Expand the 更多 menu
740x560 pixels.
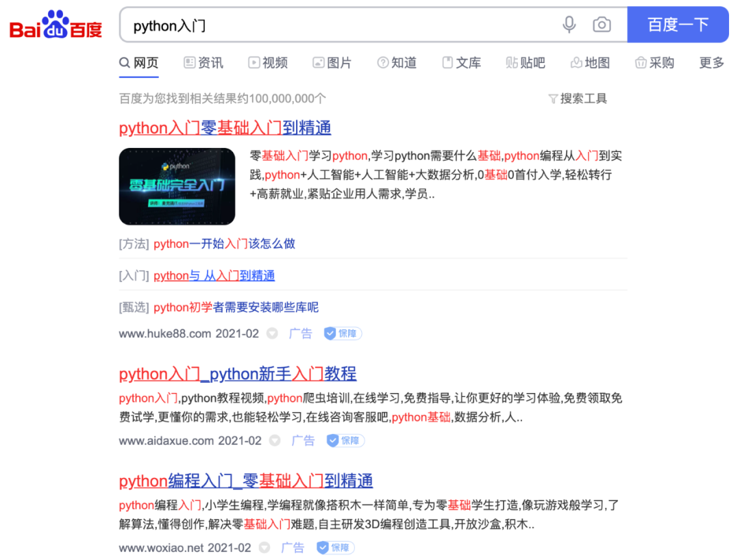click(712, 63)
